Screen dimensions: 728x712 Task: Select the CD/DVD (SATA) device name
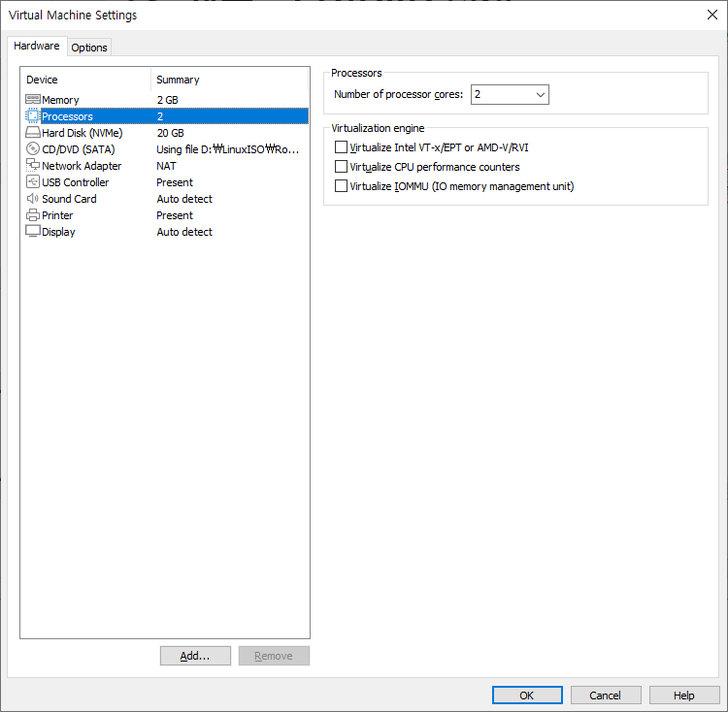[x=78, y=149]
